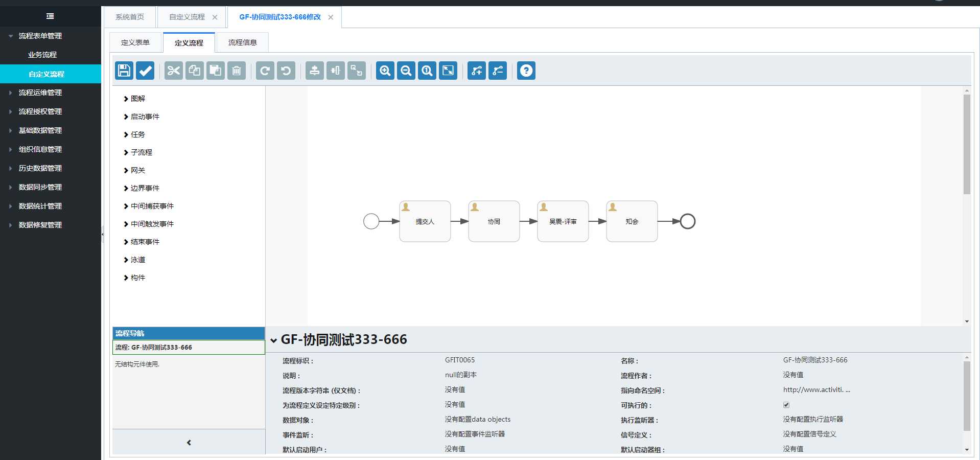
Task: Expand the 图解 palette group
Action: 134,99
